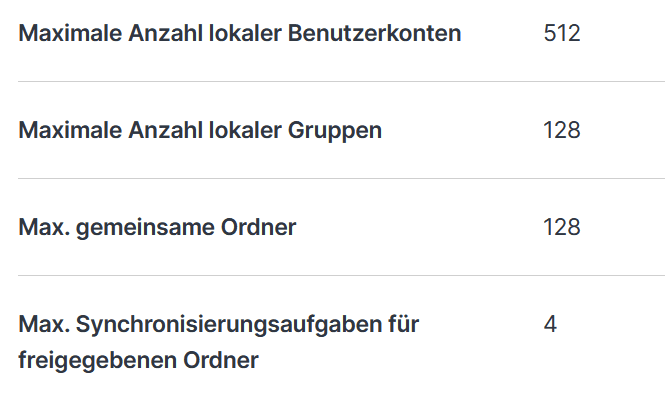Click the 'Max. gemeinsame Ordner' label
This screenshot has height=400, width=665.
157,227
